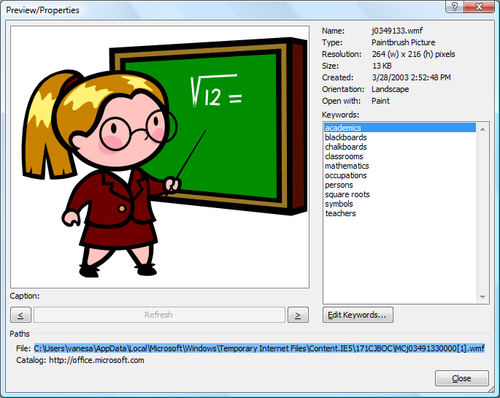The image size is (500, 398).
Task: Click the office.microsoft.com catalog address
Action: coord(97,360)
